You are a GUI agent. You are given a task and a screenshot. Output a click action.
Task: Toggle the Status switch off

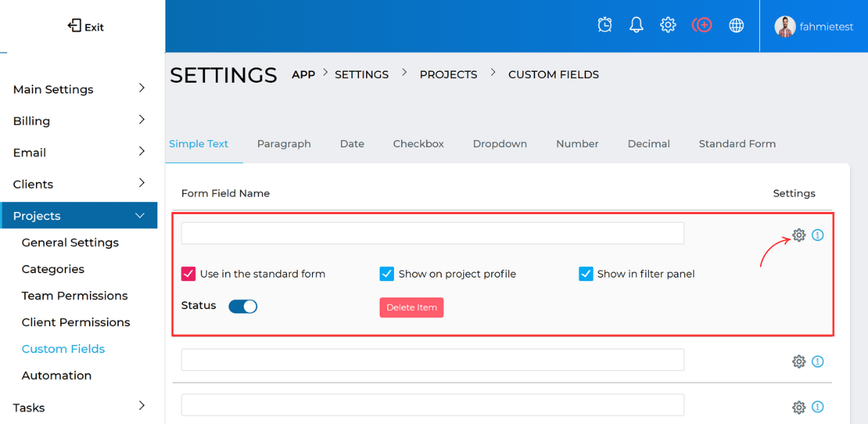(243, 307)
